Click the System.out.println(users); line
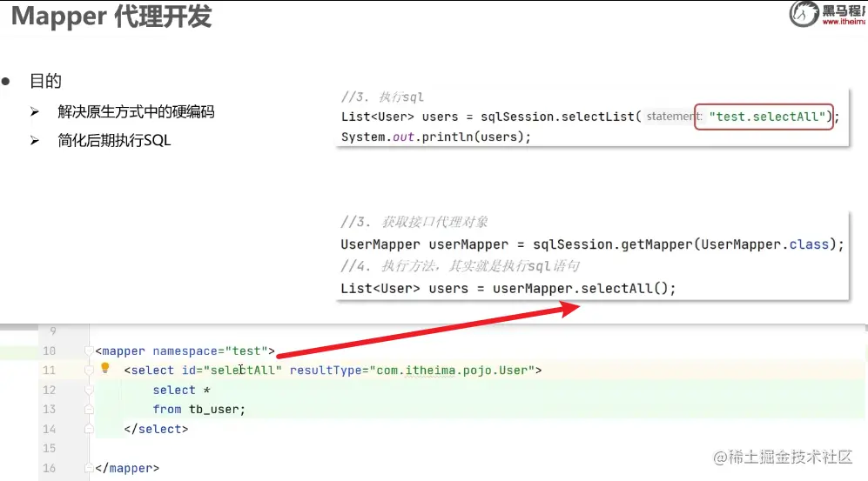868x481 pixels. (x=435, y=137)
